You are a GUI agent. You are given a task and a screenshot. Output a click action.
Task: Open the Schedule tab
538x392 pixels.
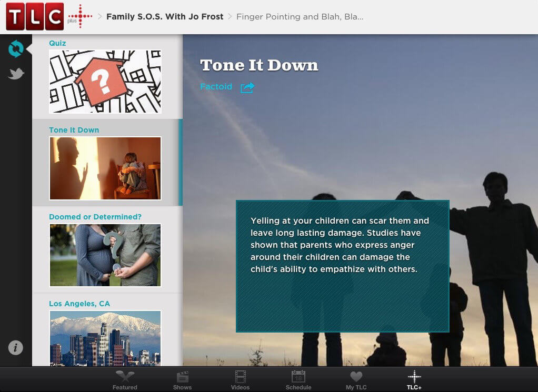(298, 380)
